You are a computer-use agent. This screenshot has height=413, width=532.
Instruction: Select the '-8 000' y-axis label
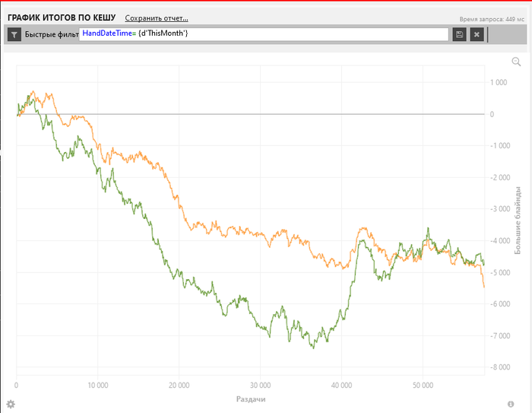[500, 367]
